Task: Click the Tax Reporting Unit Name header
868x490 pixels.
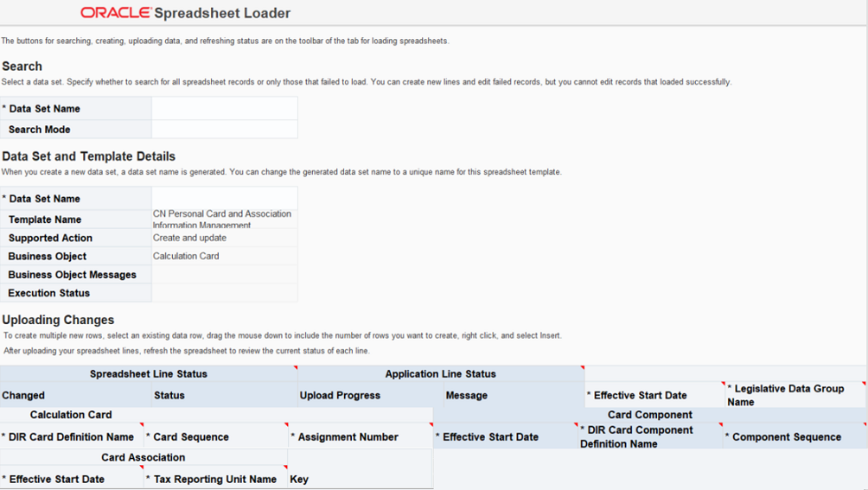Action: 216,479
